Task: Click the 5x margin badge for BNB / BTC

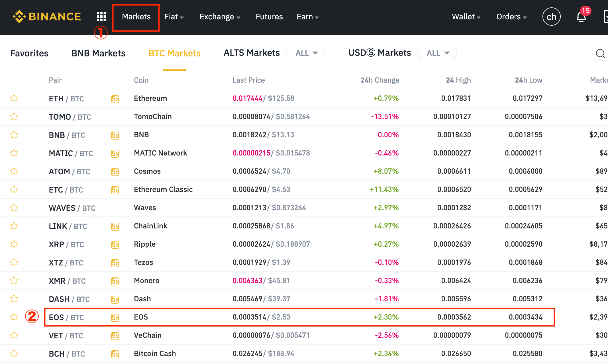Action: (x=115, y=135)
